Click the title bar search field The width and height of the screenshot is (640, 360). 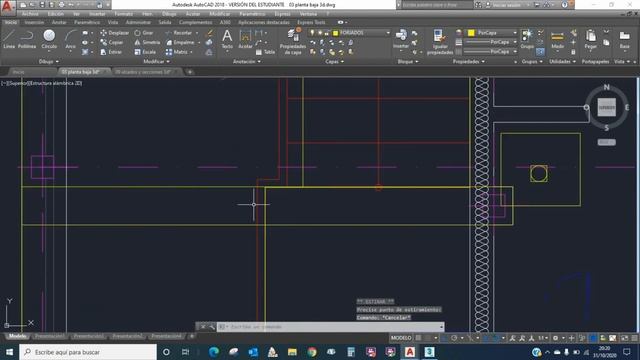coord(437,5)
